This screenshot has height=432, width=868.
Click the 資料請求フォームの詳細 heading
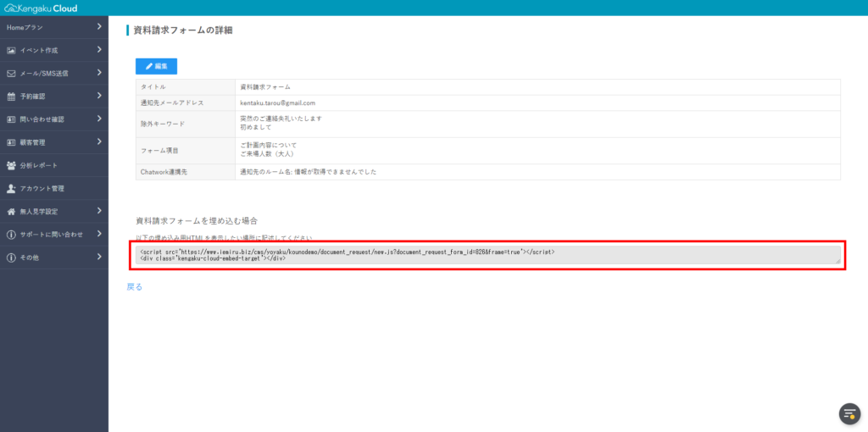point(183,30)
